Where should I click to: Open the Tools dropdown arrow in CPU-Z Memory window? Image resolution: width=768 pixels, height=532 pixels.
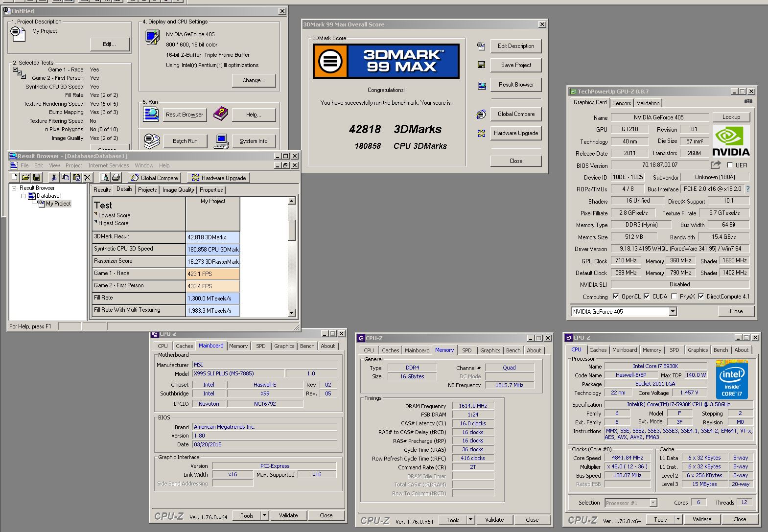(x=470, y=519)
